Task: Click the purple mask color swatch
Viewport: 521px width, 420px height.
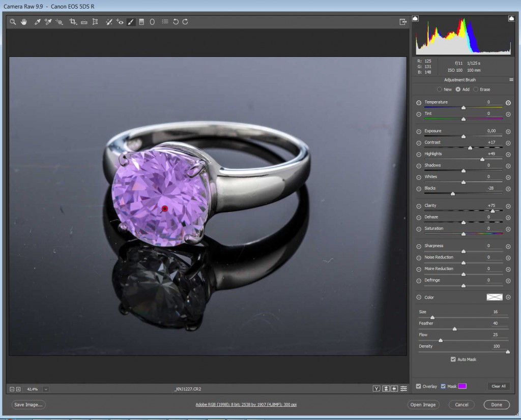Action: click(x=462, y=386)
